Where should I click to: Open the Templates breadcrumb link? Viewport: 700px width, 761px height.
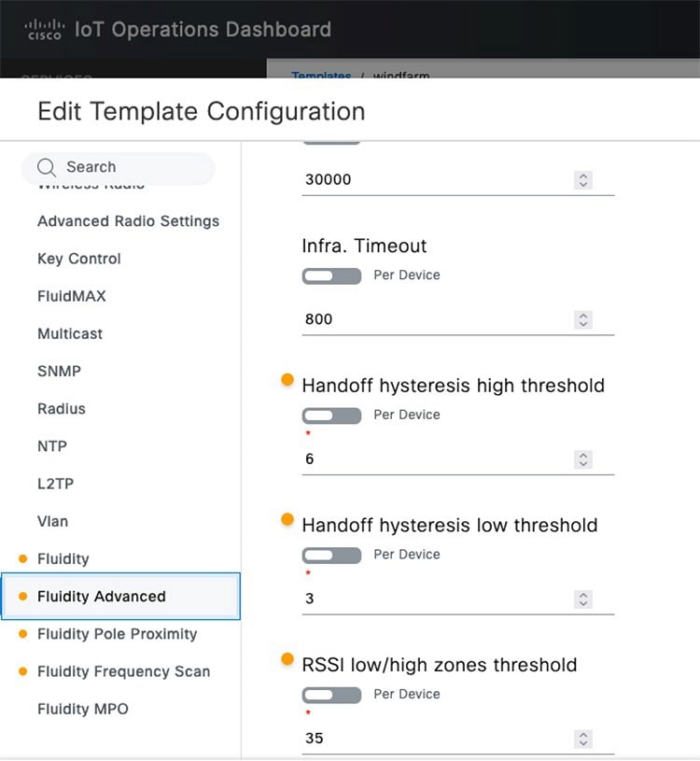[320, 76]
